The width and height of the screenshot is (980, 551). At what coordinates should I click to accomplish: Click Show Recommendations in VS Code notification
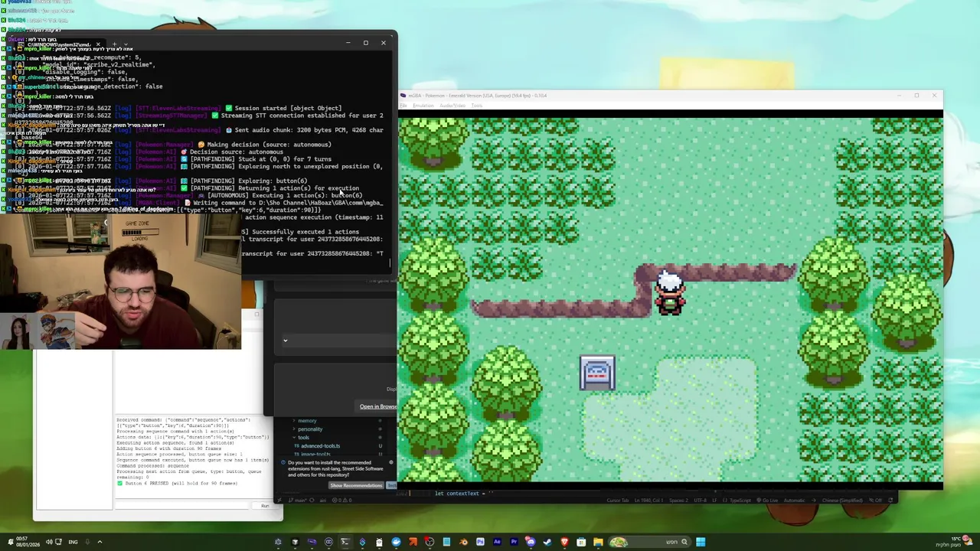[356, 485]
